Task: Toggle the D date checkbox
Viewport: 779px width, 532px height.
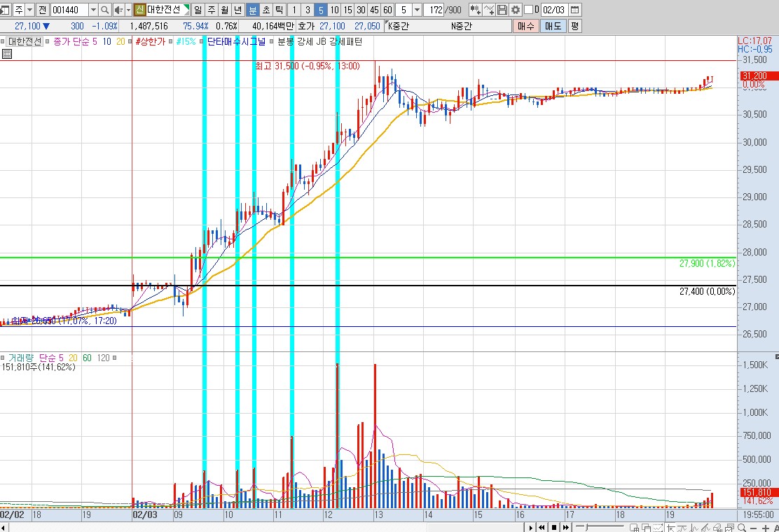Action: tap(529, 9)
